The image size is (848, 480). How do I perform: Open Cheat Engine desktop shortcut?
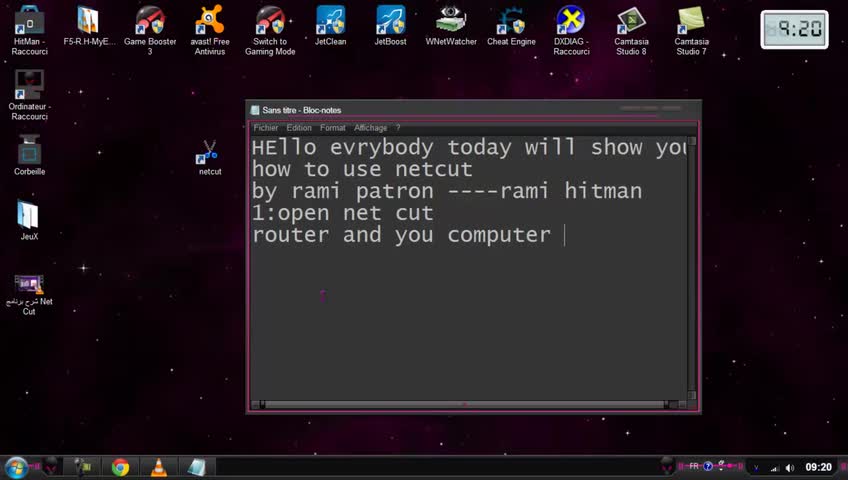[x=511, y=26]
